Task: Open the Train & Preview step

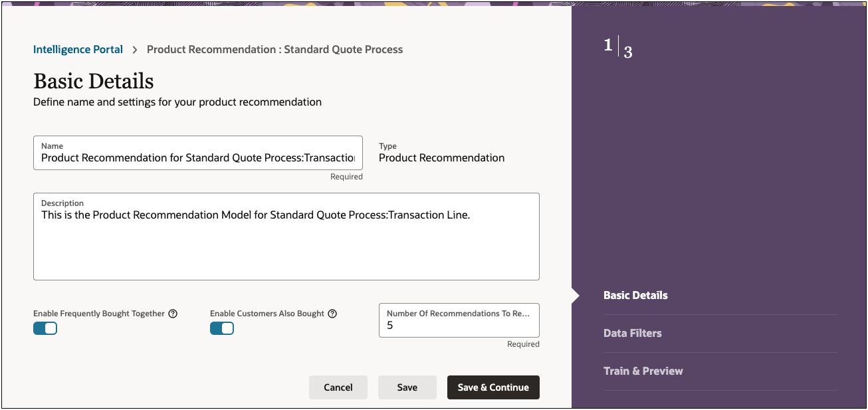Action: 643,371
